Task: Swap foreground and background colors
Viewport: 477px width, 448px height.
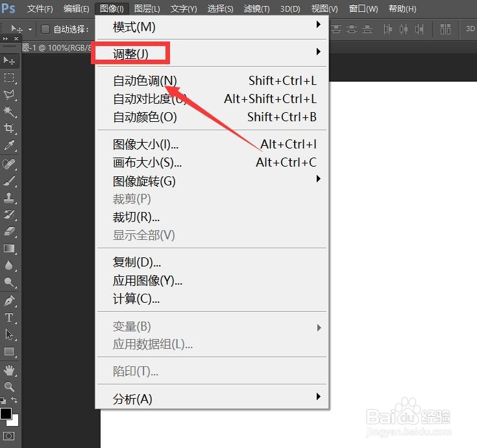Action: click(14, 399)
